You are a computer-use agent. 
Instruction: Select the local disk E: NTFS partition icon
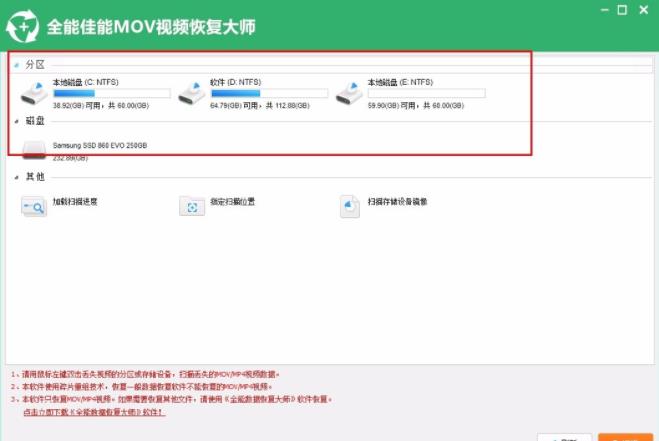(348, 93)
